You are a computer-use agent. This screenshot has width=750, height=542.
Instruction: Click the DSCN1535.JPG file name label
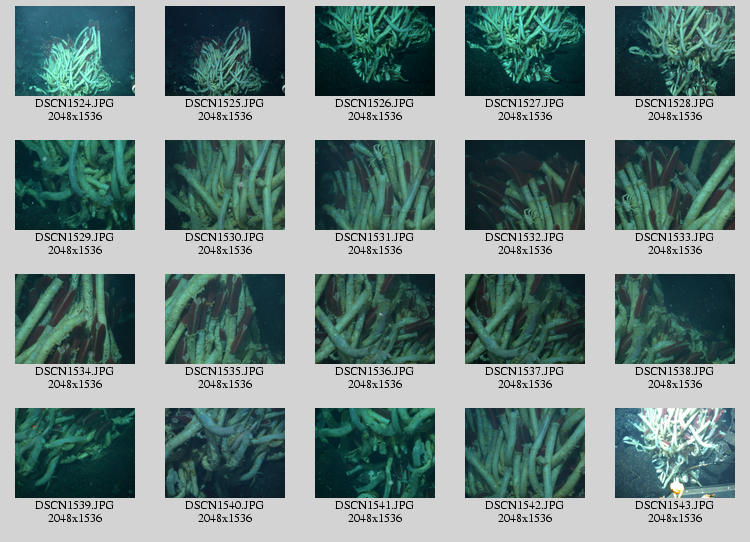click(x=224, y=371)
